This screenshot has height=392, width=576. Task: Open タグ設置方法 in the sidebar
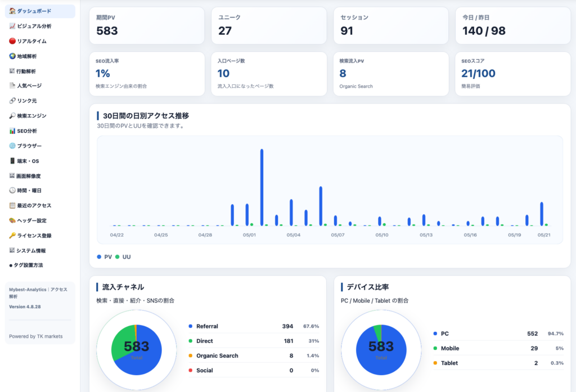click(x=40, y=265)
